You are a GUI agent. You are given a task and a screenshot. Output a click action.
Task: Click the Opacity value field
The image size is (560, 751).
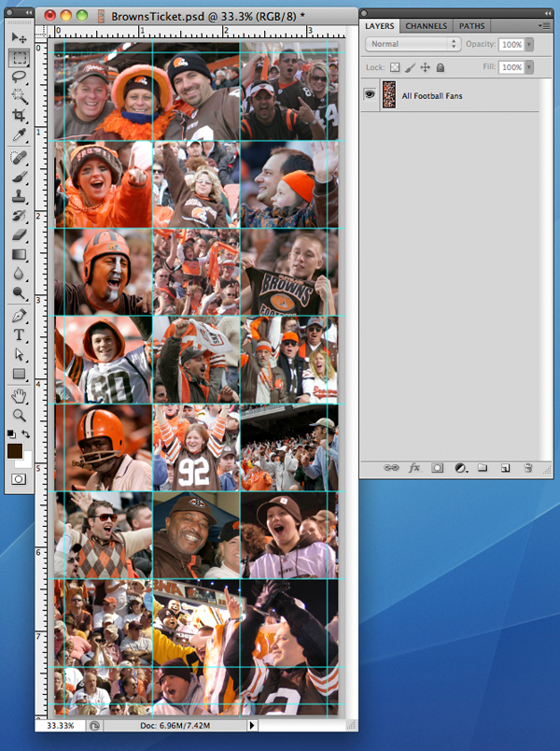(x=511, y=45)
